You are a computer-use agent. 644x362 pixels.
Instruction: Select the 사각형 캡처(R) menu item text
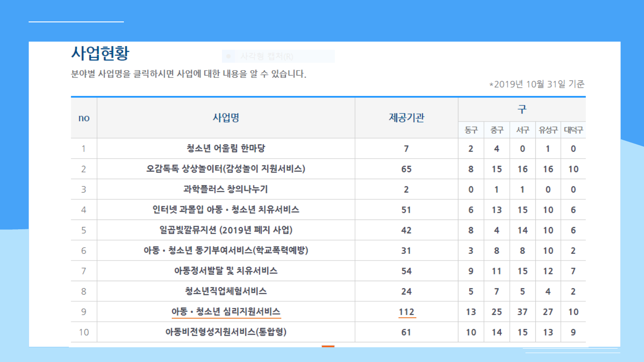pos(267,56)
